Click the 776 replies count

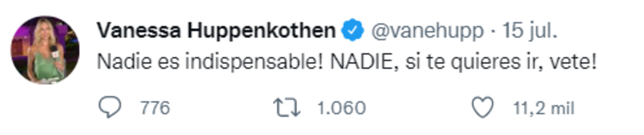pos(155,108)
